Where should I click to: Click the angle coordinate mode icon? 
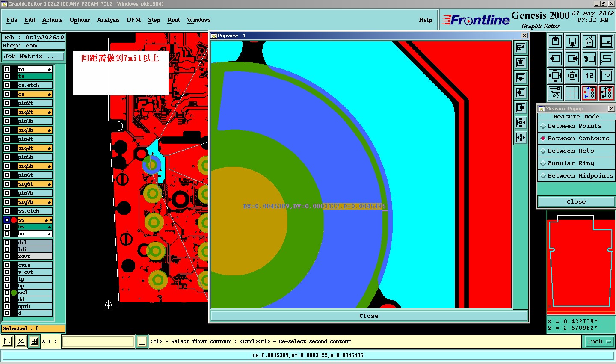21,341
